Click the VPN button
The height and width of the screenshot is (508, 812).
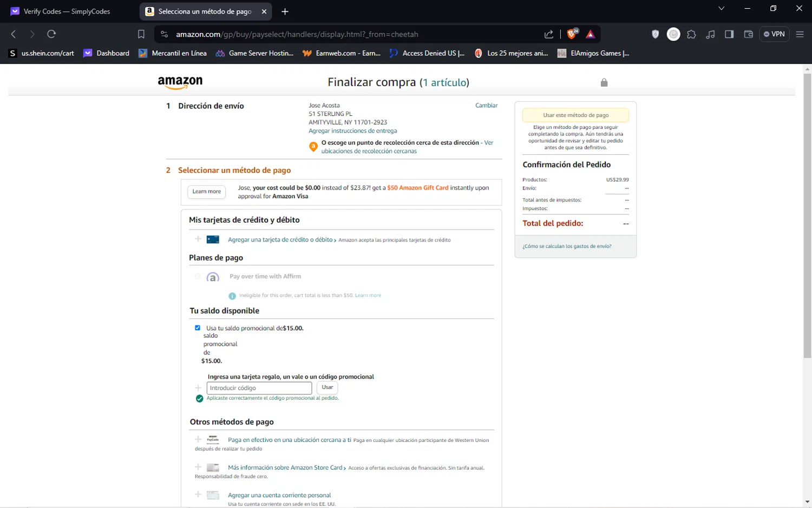[x=774, y=34]
